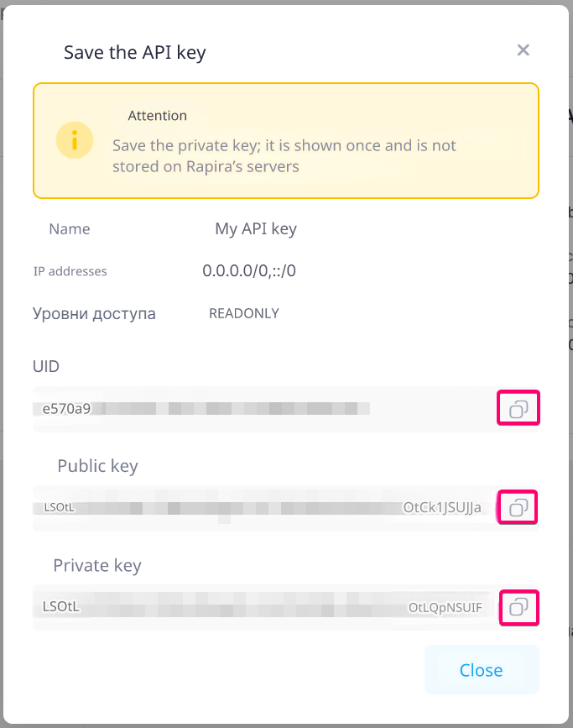Click the "Private key" section label
The image size is (573, 728).
click(x=96, y=565)
